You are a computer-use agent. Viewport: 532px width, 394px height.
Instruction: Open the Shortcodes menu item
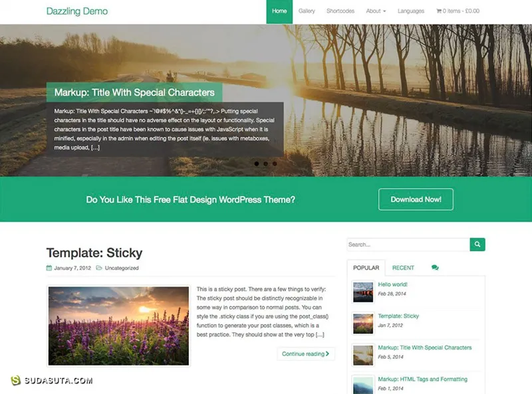pyautogui.click(x=340, y=11)
